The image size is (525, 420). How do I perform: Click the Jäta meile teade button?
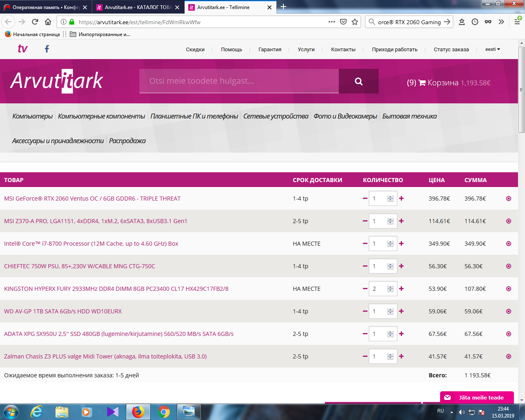point(477,397)
